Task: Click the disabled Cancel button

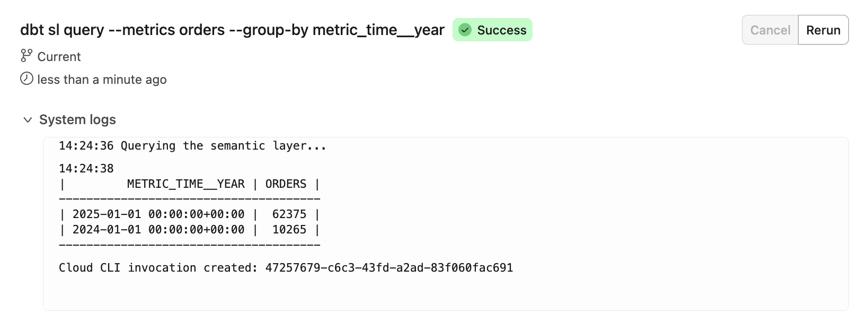Action: 769,30
